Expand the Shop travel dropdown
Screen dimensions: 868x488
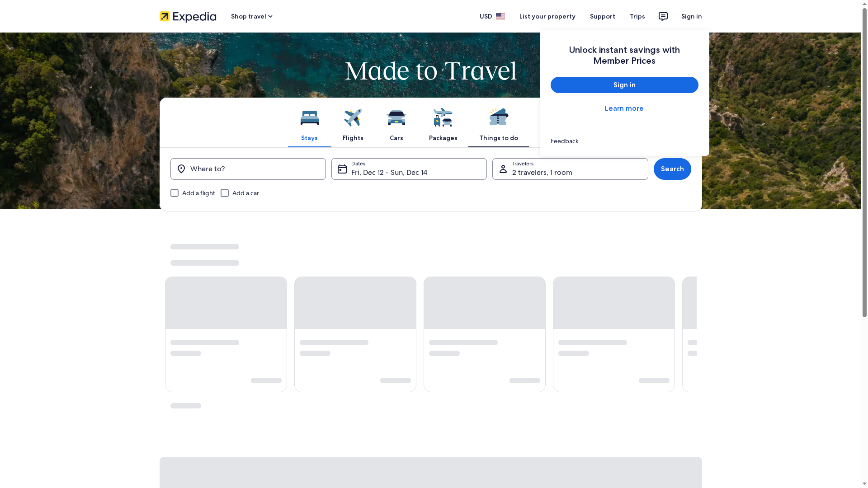click(x=251, y=16)
